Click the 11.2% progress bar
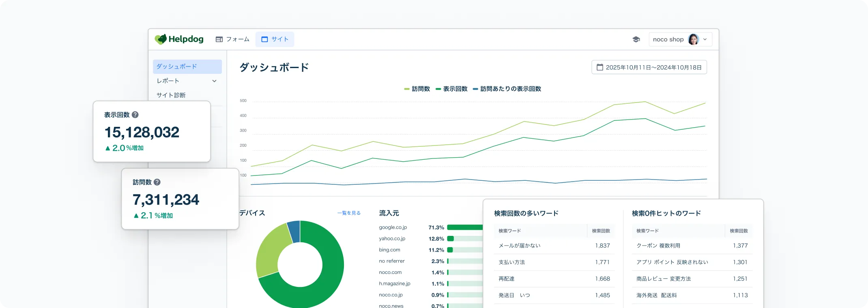 [465, 250]
